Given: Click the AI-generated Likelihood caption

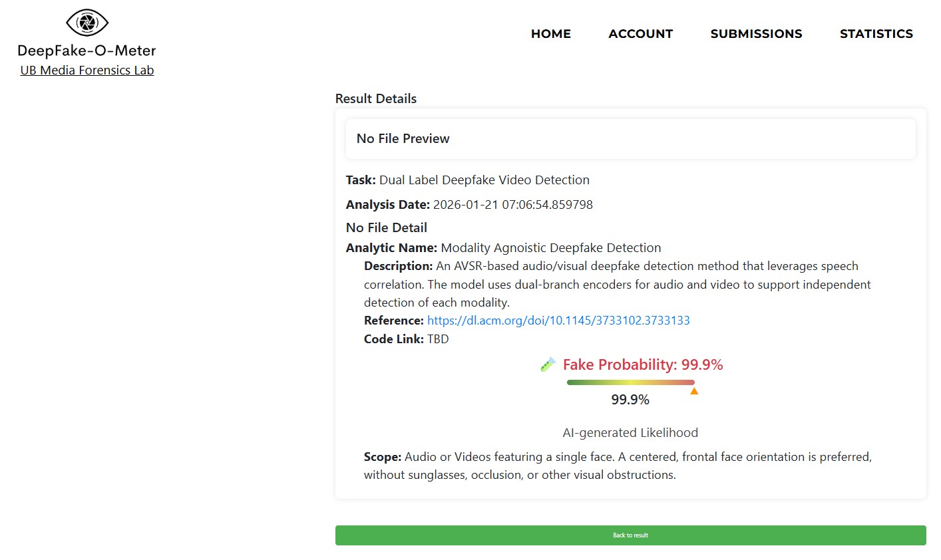Looking at the screenshot, I should pos(630,433).
